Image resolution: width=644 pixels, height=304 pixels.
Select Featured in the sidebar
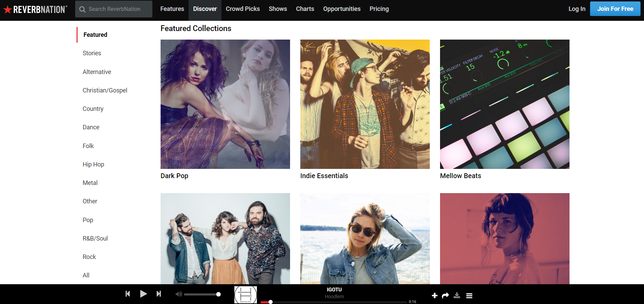coord(95,35)
